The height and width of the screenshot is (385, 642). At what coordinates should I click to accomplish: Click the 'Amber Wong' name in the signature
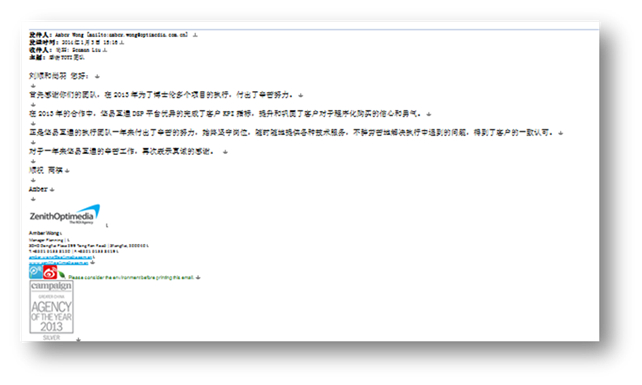click(44, 233)
